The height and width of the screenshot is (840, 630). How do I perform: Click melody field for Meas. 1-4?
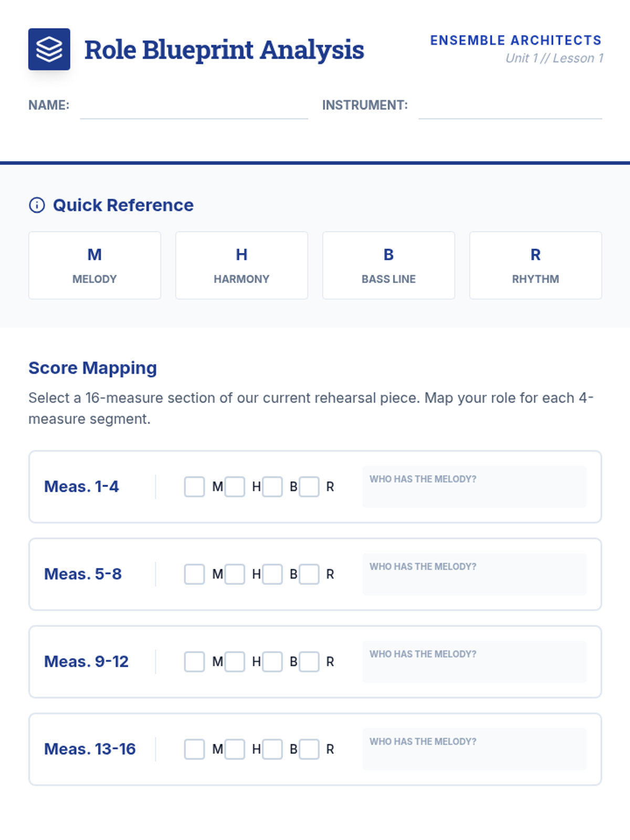click(474, 487)
